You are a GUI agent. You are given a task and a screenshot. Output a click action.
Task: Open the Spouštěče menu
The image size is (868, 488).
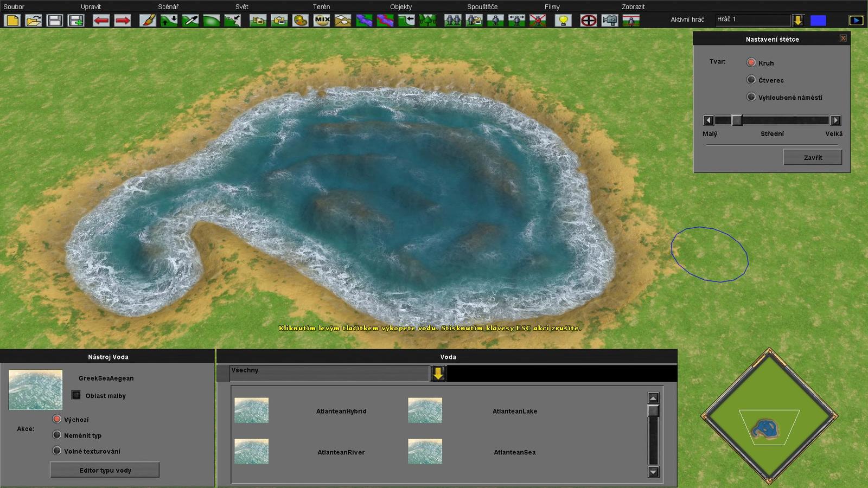click(482, 7)
